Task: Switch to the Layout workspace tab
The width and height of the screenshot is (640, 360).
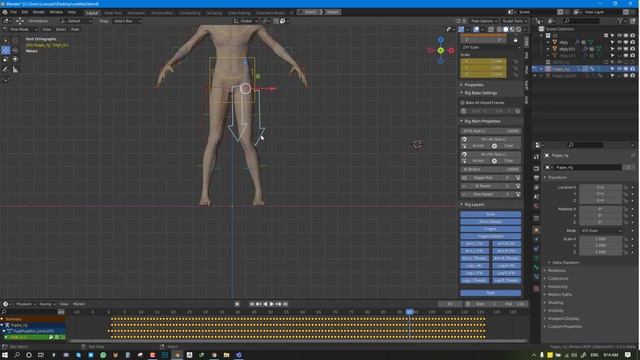Action: tap(92, 13)
